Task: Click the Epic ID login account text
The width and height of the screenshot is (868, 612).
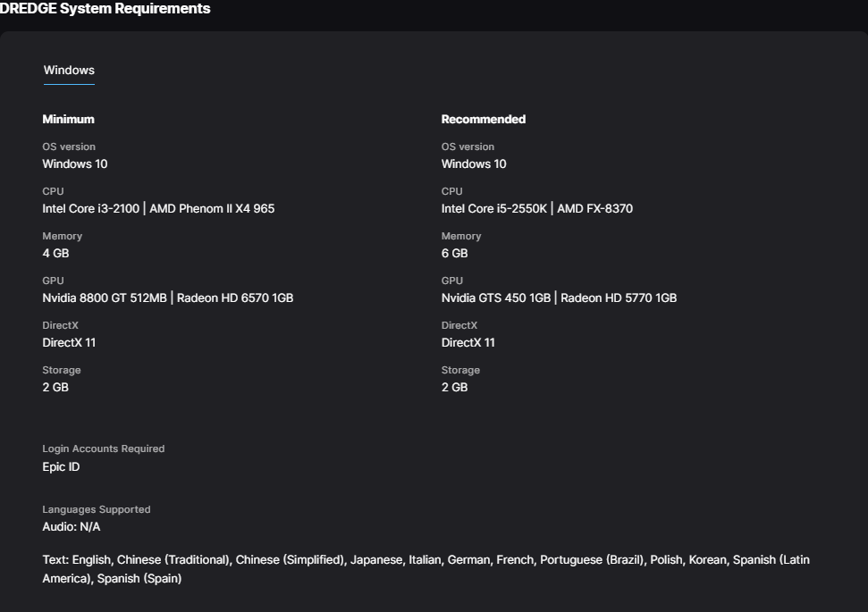Action: (61, 466)
